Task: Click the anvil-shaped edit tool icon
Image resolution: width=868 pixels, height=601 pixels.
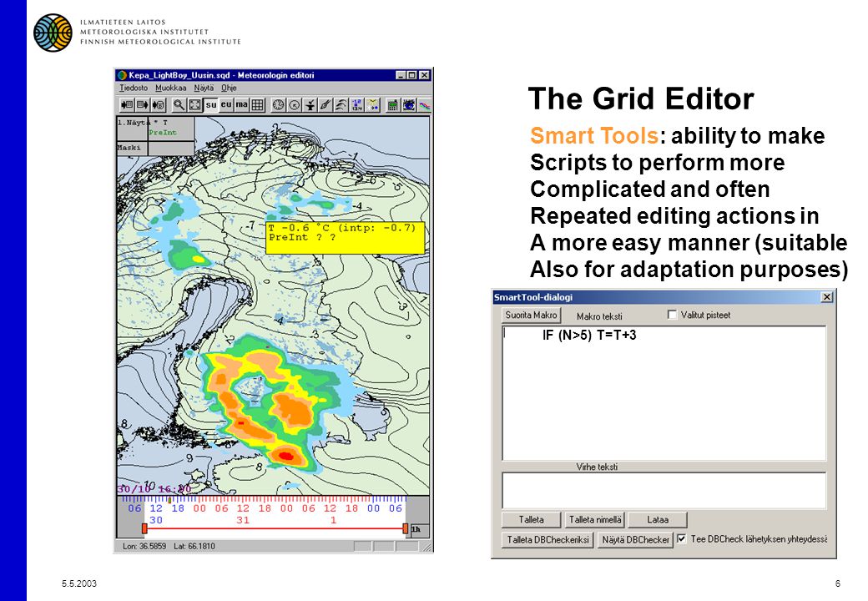Action: pyautogui.click(x=310, y=104)
